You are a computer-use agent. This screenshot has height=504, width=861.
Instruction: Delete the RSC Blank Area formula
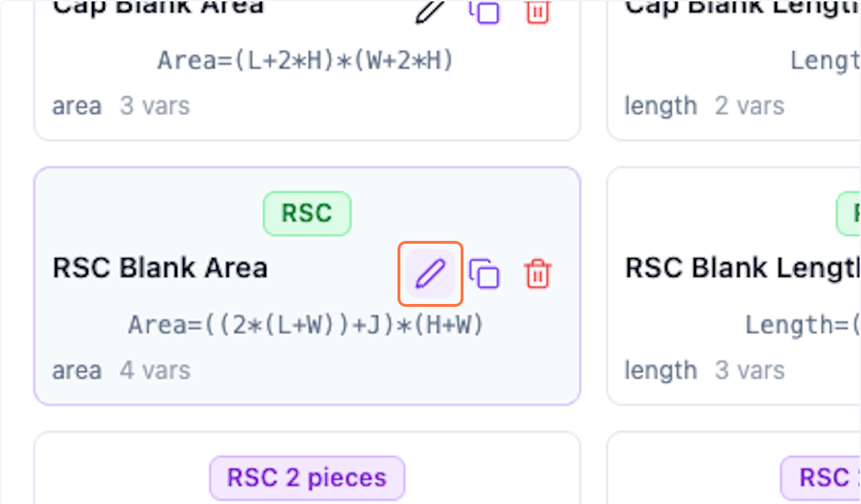pyautogui.click(x=537, y=272)
